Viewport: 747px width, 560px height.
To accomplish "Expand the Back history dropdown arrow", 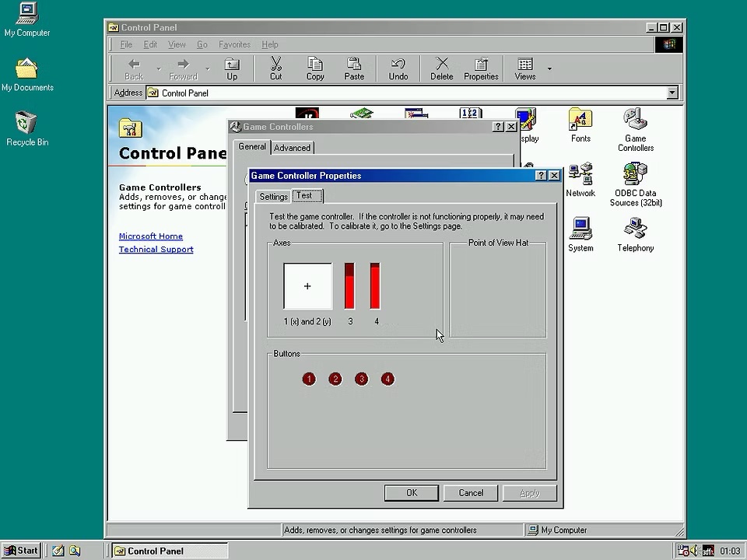I will tap(158, 69).
